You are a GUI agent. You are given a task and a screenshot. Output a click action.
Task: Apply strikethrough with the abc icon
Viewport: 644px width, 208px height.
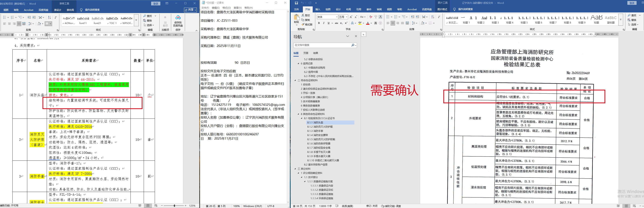[x=337, y=23]
